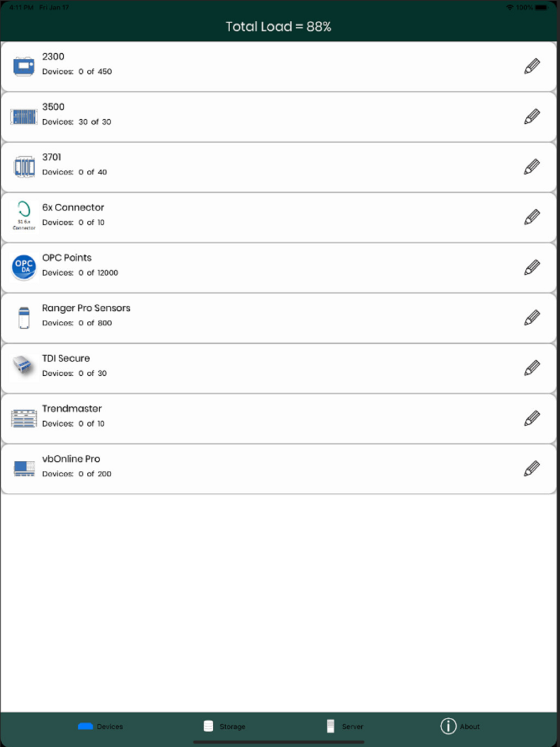Click the TDI Secure edit pencil
560x747 pixels.
tap(532, 368)
